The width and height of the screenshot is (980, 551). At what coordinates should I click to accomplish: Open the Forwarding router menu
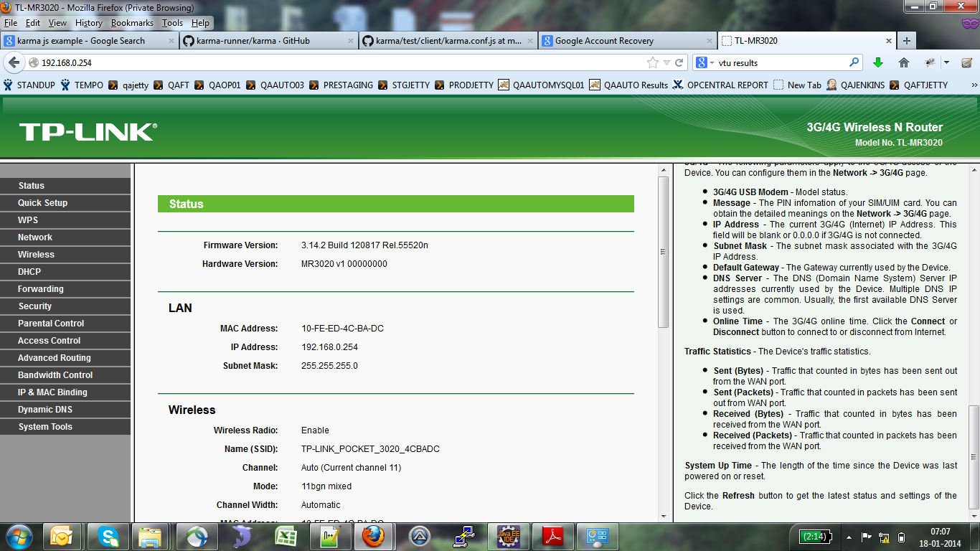[x=65, y=289]
